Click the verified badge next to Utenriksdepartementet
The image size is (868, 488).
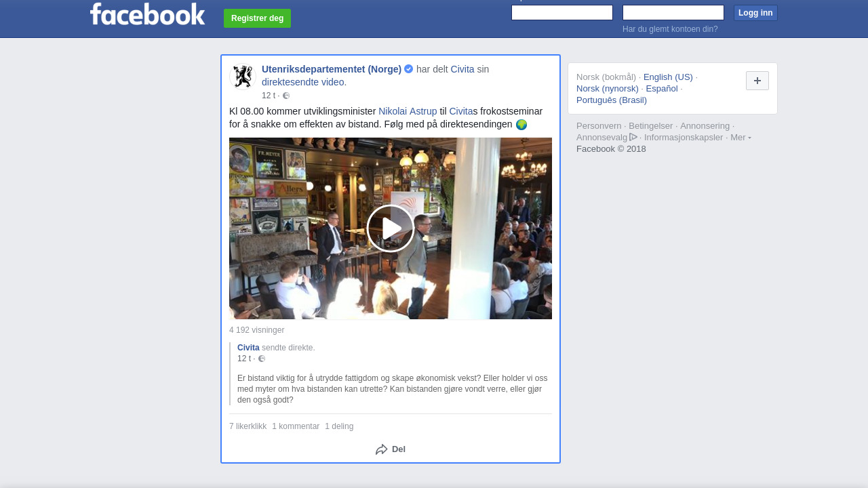[x=409, y=69]
